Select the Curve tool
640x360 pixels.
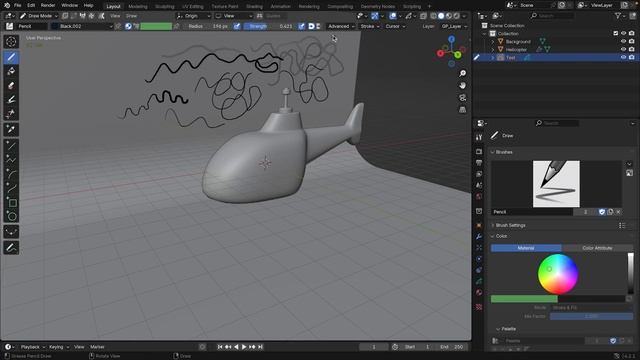(11, 188)
